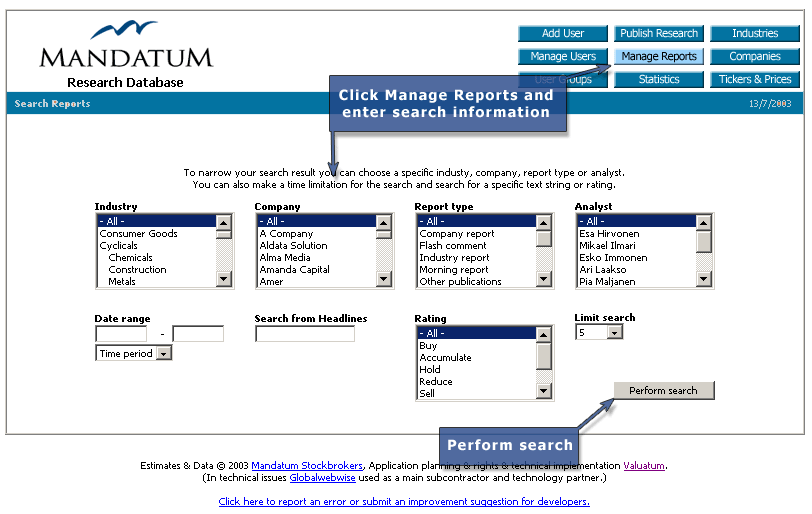Viewport: 812px width, 514px height.
Task: Select Amer in Company list
Action: pos(317,281)
